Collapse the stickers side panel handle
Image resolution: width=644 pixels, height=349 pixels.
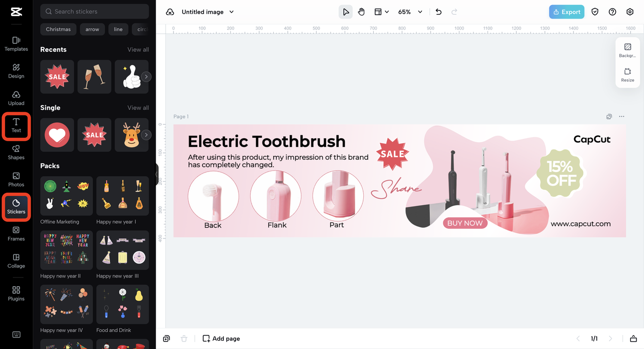(156, 174)
